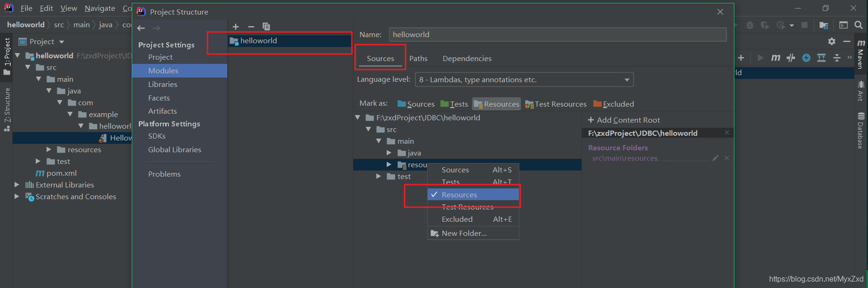Execute Maven goal icon

[775, 58]
